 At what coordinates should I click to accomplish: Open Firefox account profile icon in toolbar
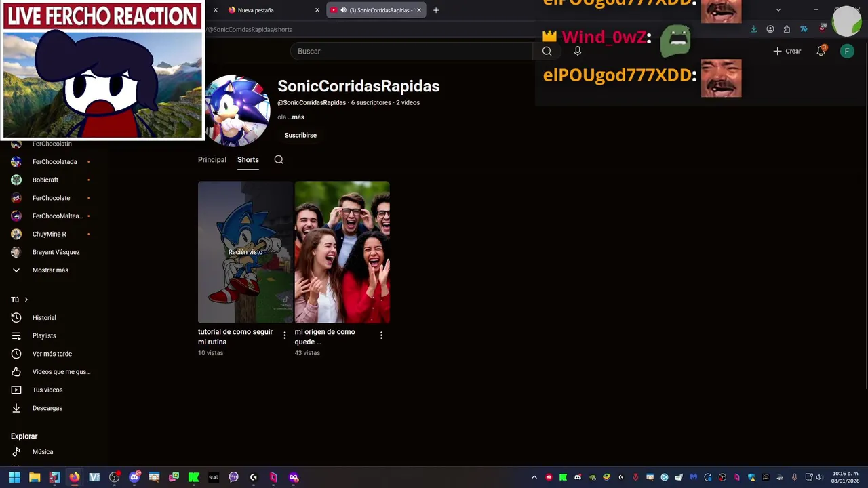pyautogui.click(x=770, y=29)
